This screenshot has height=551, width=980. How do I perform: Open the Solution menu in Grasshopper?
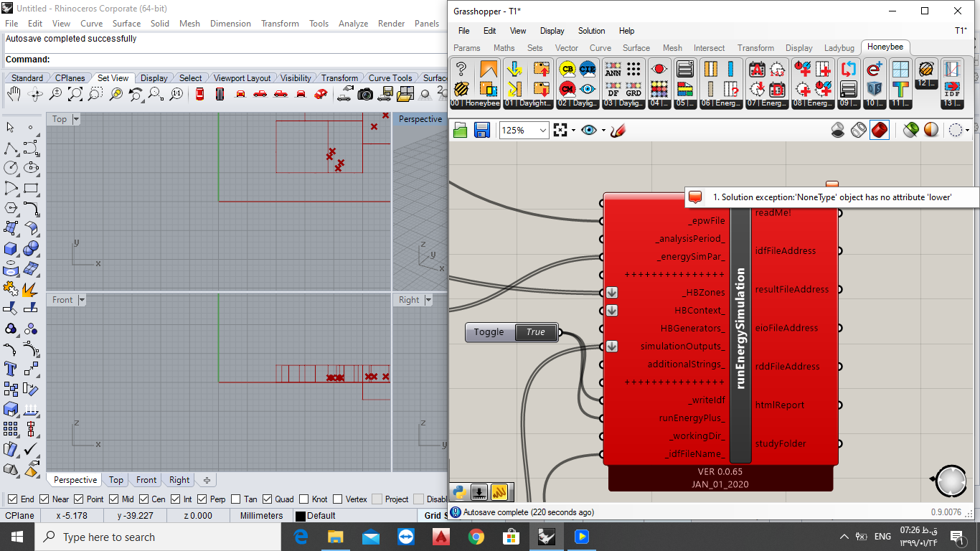tap(592, 31)
